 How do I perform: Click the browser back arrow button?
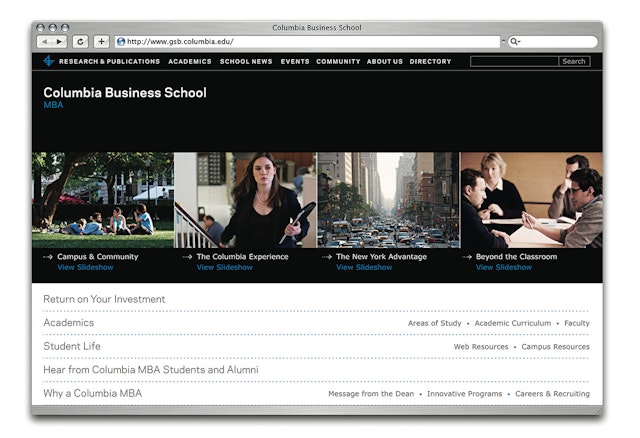[x=44, y=42]
